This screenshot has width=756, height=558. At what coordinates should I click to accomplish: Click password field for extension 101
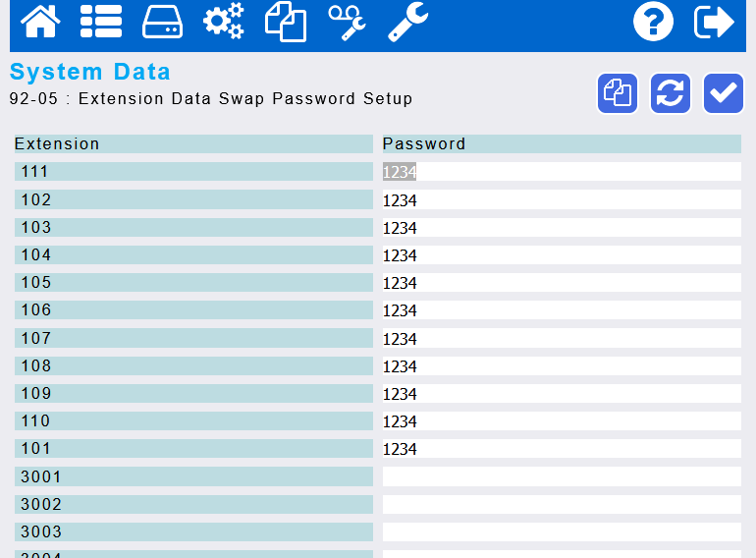click(562, 449)
